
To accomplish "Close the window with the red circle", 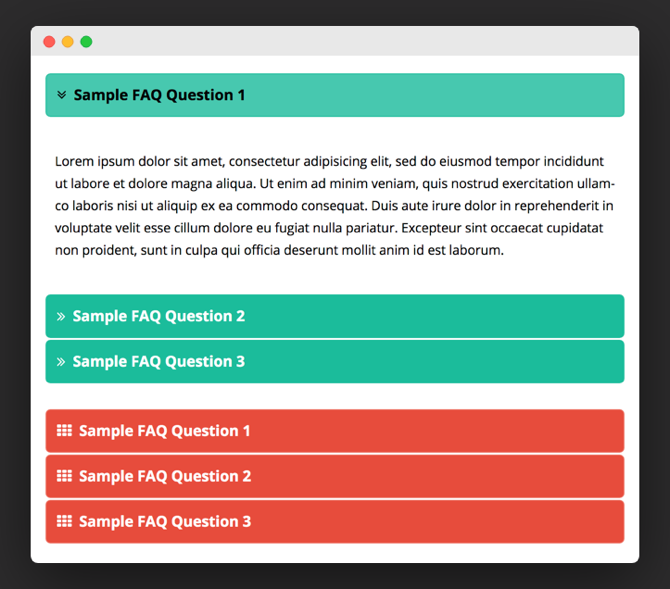I will [x=49, y=41].
